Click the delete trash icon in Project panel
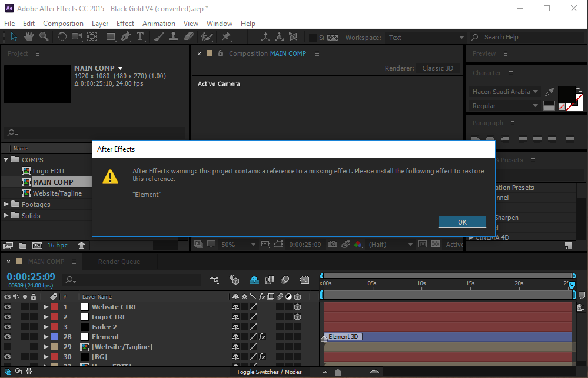Image resolution: width=588 pixels, height=378 pixels. [x=82, y=245]
